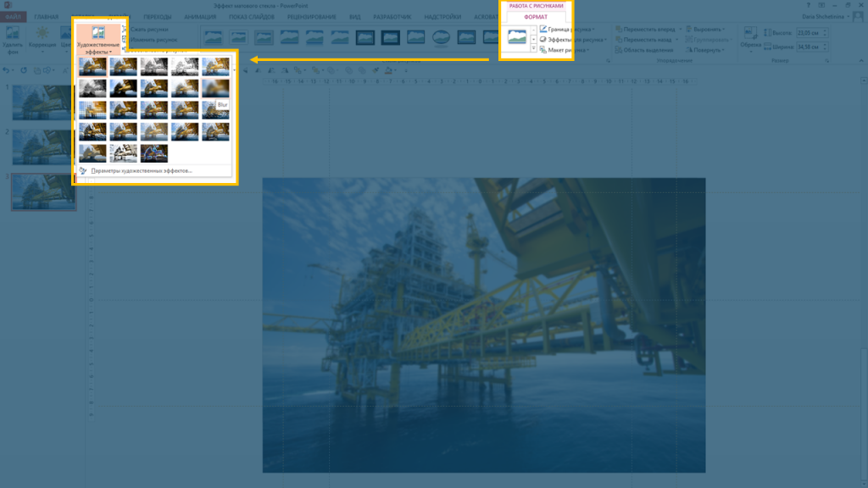Open the Повернуть rotate menu
868x488 pixels.
point(707,50)
